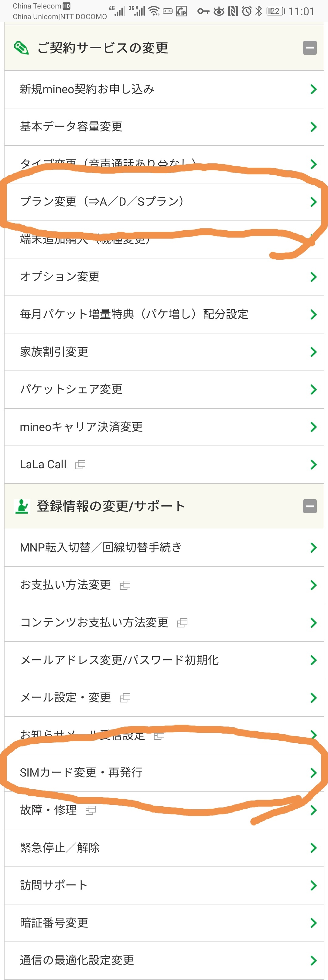Tap the chevron on パケットシェア変更 row
328x980 pixels.
(x=313, y=389)
